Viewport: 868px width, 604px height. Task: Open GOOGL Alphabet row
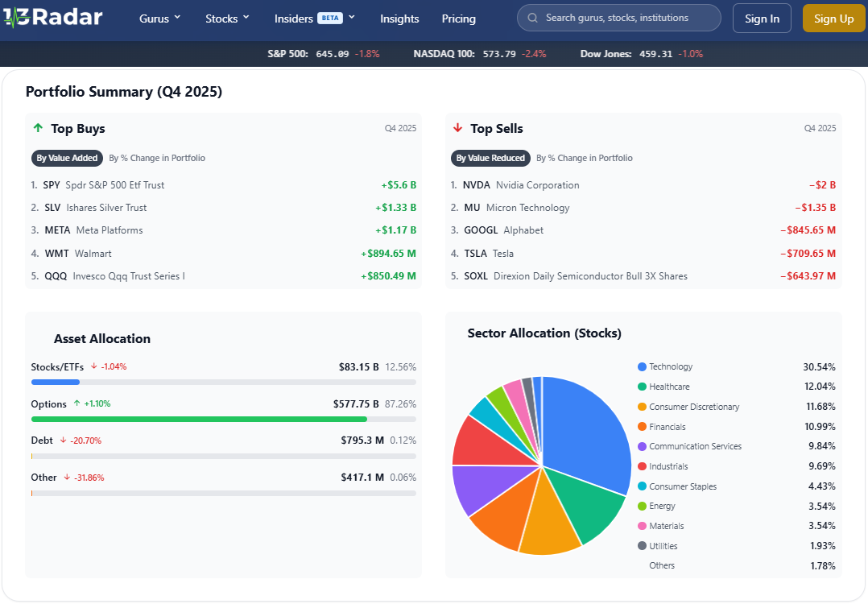point(643,230)
